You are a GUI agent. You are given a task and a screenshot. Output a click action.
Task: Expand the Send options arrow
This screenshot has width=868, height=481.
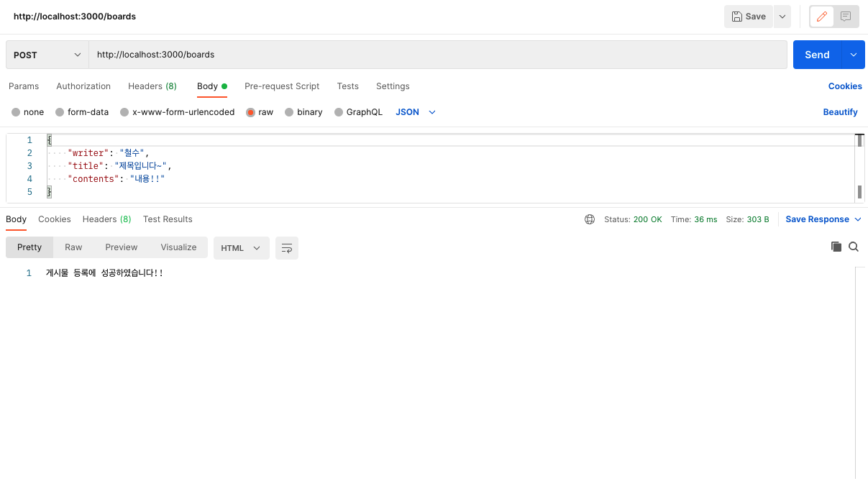point(854,55)
